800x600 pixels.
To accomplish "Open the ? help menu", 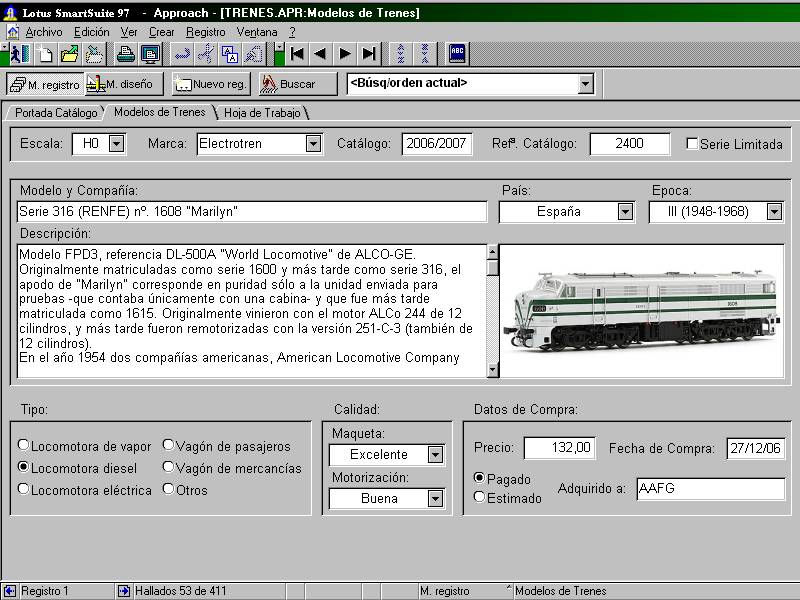I will pyautogui.click(x=292, y=32).
